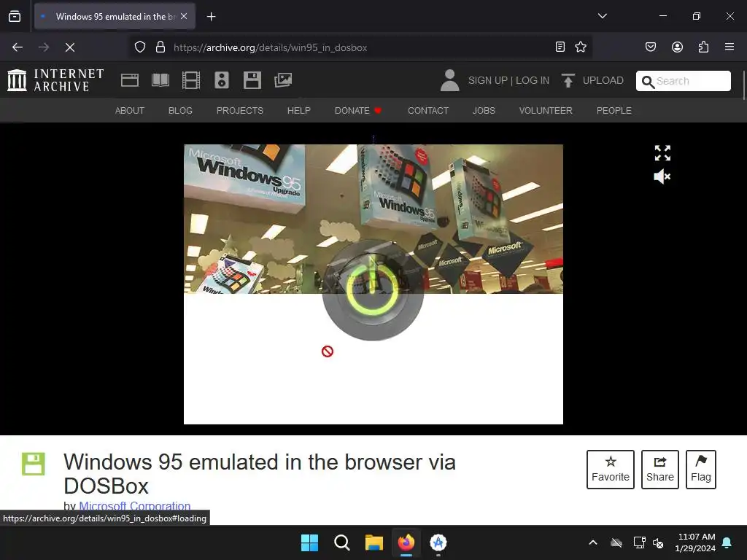Open notifications bell icon
Viewport: 747px width, 560px height.
click(x=727, y=542)
